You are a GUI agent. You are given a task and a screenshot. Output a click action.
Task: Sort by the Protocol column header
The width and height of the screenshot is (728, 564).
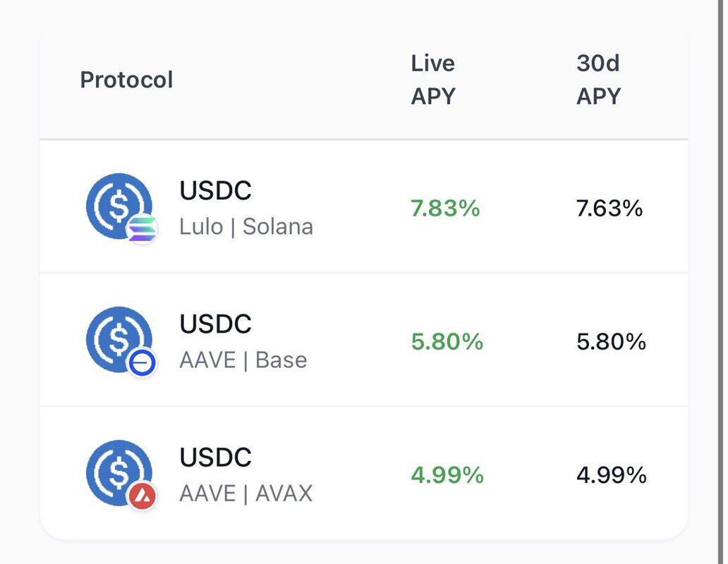(x=126, y=80)
